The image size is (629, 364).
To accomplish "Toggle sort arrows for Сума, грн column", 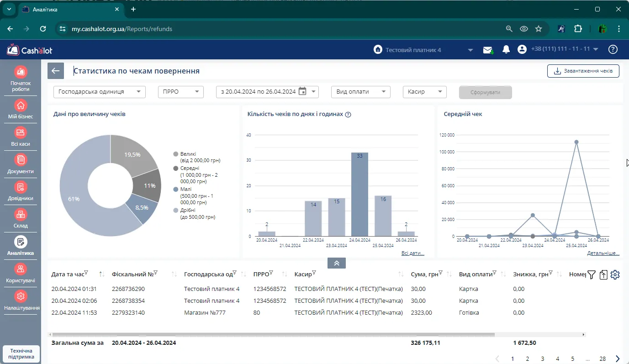I will pos(449,274).
